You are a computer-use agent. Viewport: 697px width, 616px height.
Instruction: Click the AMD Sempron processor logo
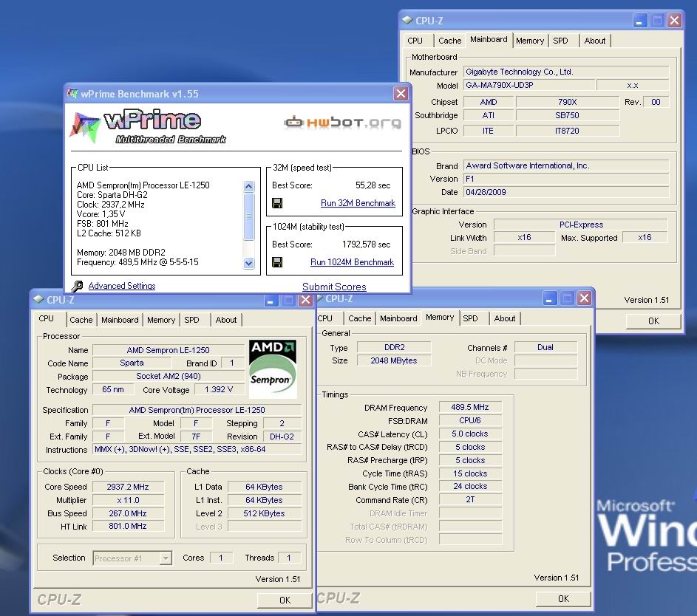pyautogui.click(x=273, y=369)
